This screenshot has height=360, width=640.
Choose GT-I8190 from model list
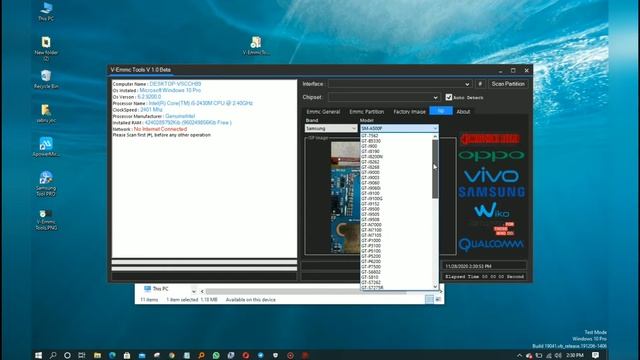[396, 151]
